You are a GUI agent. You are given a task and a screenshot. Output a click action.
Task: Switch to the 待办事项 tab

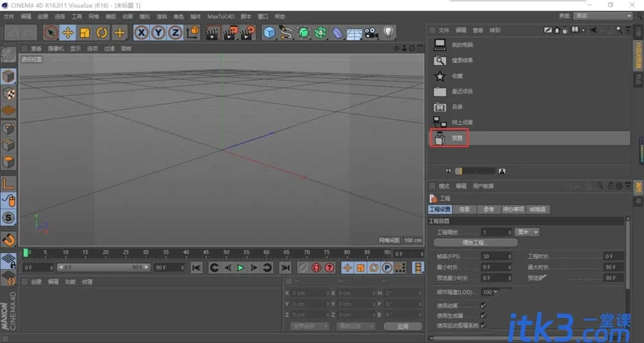point(513,209)
